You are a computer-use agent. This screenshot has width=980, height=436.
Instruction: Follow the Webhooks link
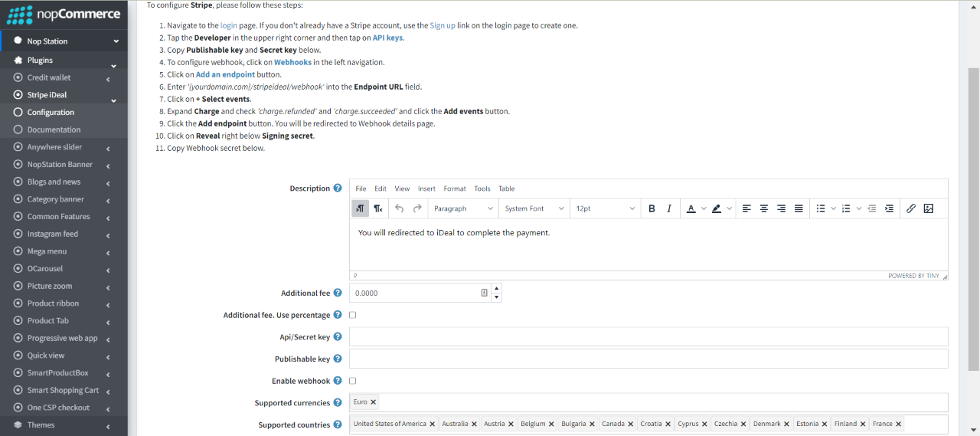coord(292,62)
